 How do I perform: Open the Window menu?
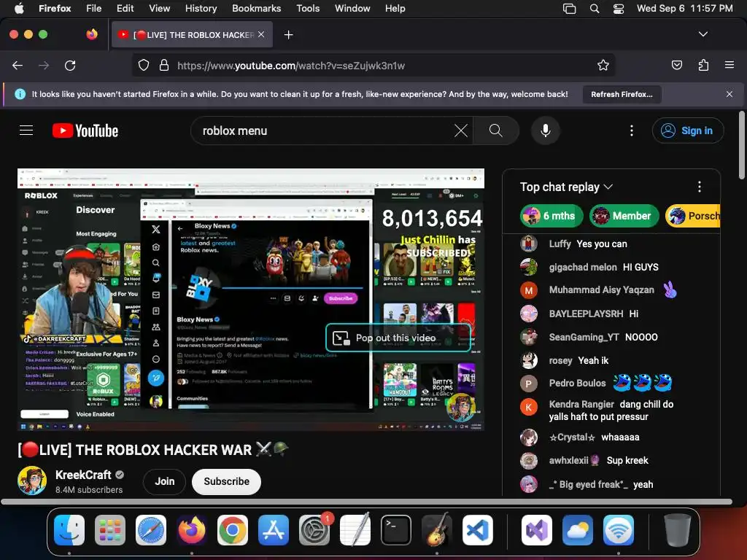[x=352, y=9]
